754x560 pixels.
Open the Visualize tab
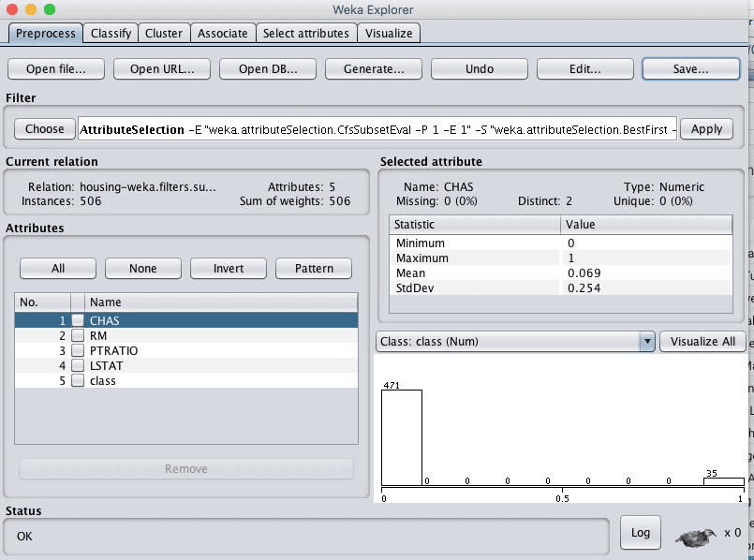pyautogui.click(x=389, y=33)
